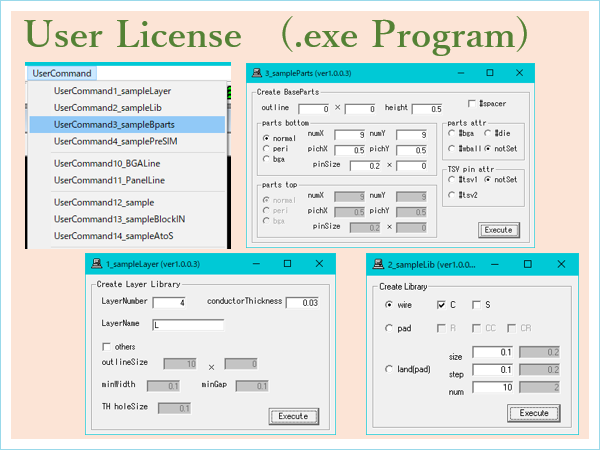This screenshot has width=600, height=450.
Task: Select land(pad) radio button in Create Library
Action: coord(389,369)
